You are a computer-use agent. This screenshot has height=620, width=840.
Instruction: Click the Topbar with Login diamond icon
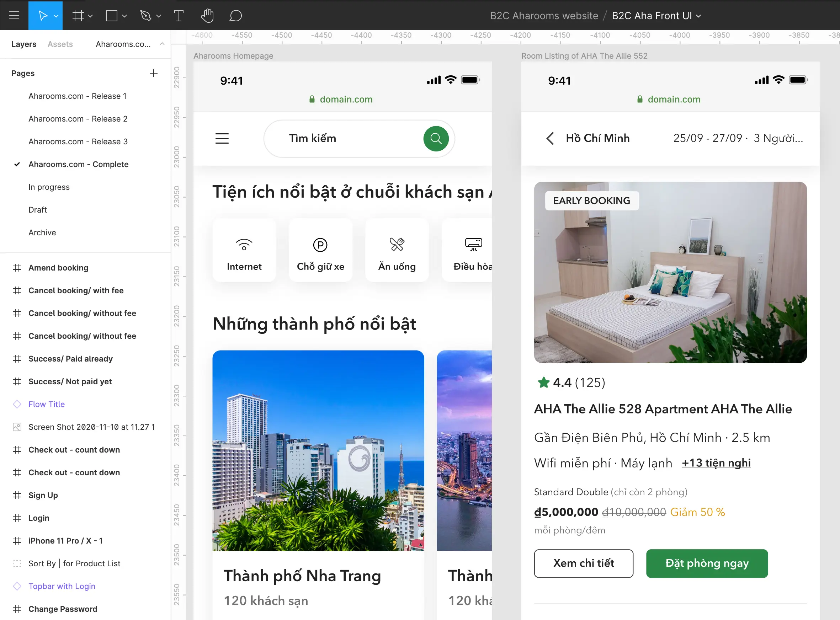click(17, 586)
